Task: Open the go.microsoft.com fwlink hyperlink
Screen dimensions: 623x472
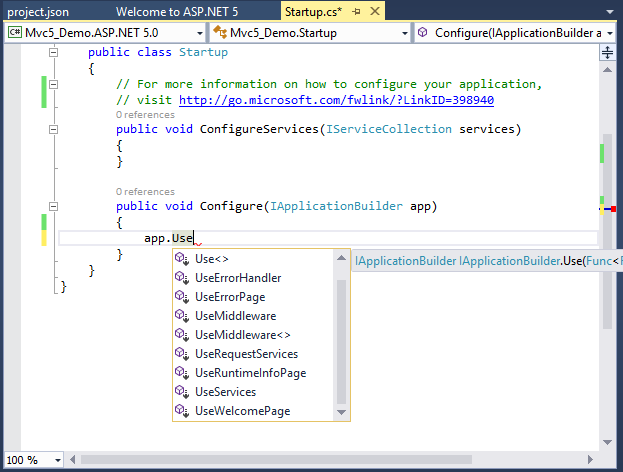Action: [336, 100]
